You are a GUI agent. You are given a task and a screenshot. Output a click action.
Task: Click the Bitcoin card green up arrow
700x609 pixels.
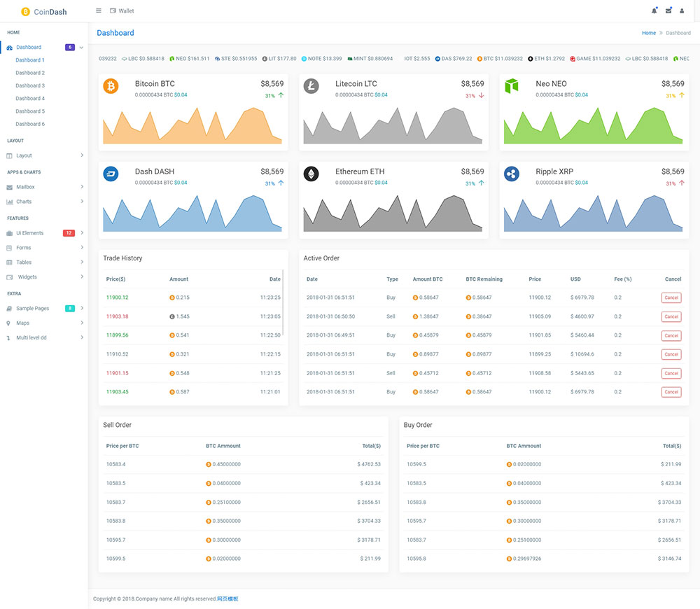coord(281,95)
